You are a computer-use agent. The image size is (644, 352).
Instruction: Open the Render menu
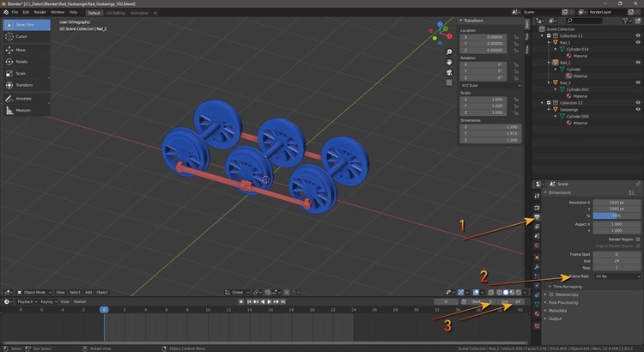40,12
